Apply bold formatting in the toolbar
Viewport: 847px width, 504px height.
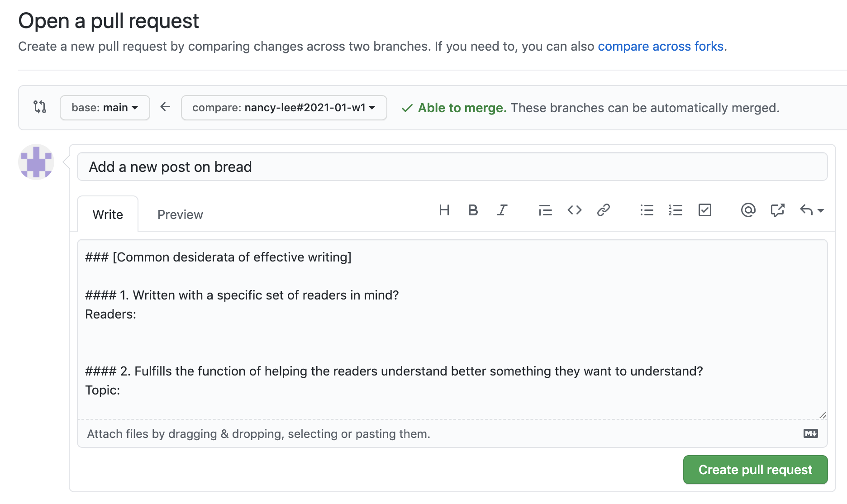coord(473,210)
